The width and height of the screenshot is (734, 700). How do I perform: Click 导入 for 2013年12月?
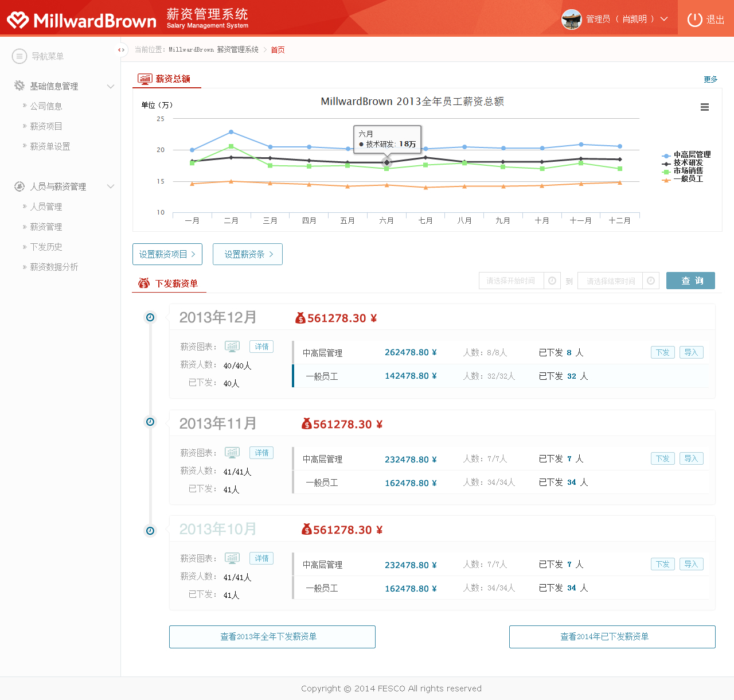pyautogui.click(x=692, y=352)
